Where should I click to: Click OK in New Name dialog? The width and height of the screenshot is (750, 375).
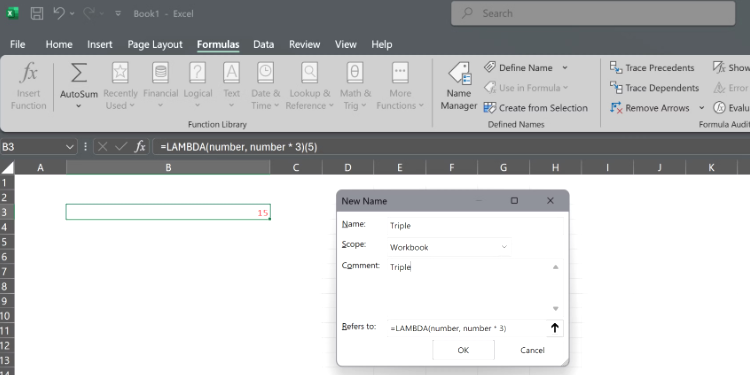[463, 350]
